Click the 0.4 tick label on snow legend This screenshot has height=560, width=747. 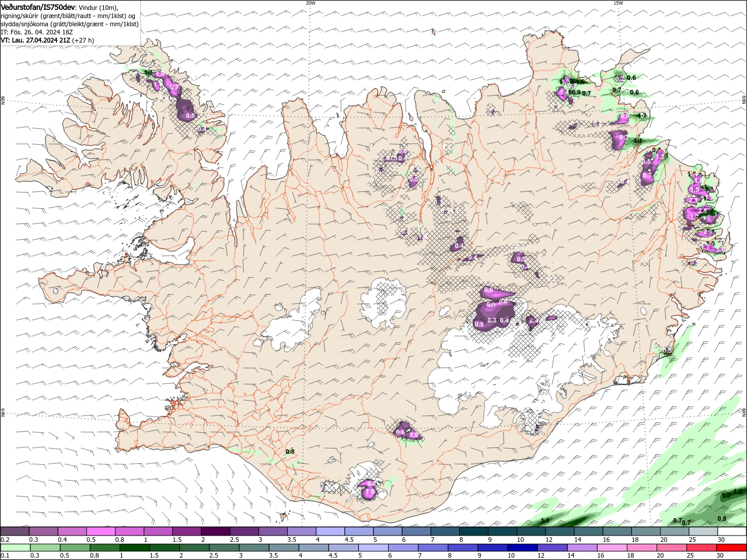pyautogui.click(x=62, y=540)
